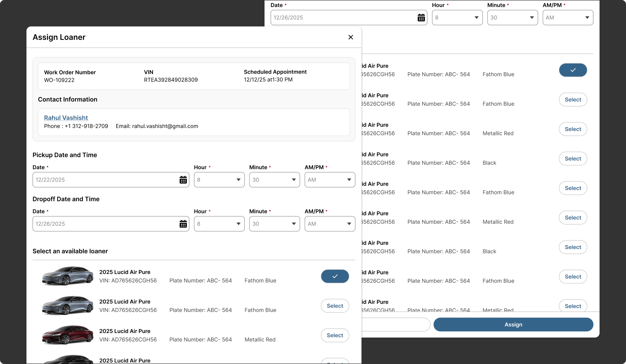Viewport: 626px width, 364px height.
Task: Close the Assign Loaner dialog
Action: [350, 37]
